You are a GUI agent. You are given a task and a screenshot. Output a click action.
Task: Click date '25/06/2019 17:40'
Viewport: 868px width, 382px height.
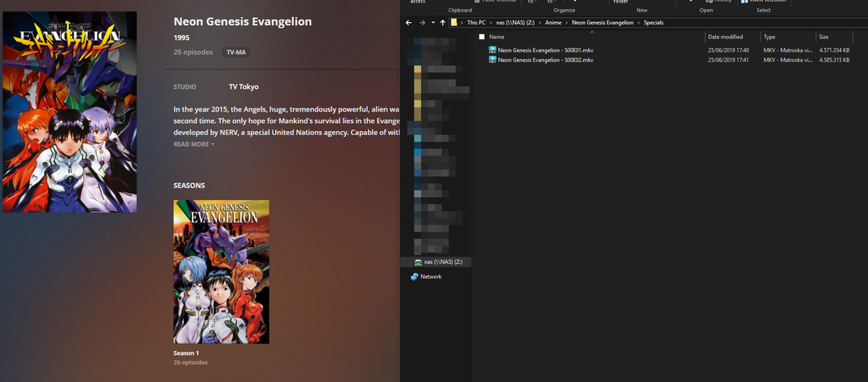pyautogui.click(x=729, y=50)
